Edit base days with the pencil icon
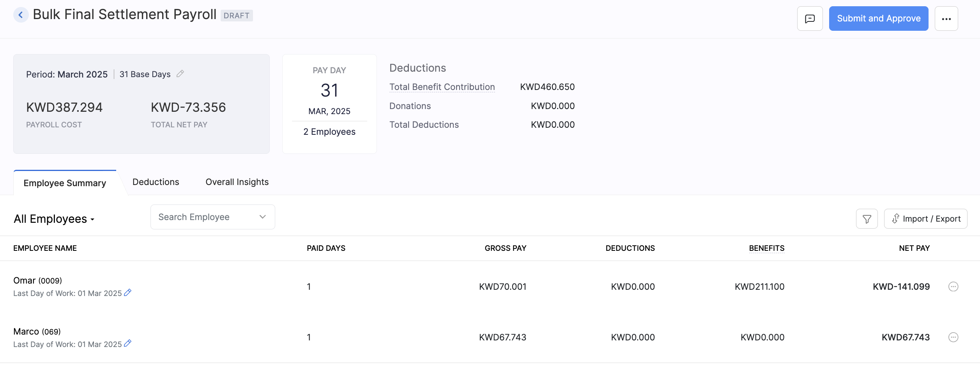The width and height of the screenshot is (980, 370). [180, 74]
